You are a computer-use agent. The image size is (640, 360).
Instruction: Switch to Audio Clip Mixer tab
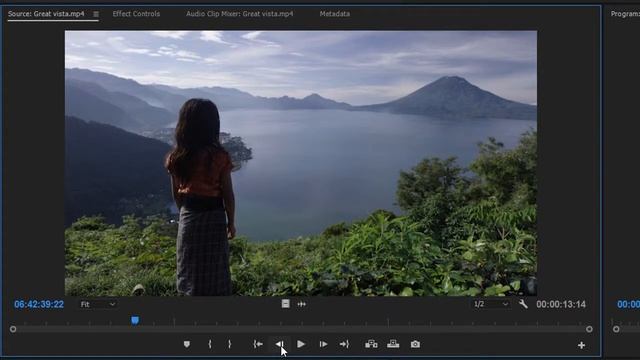pyautogui.click(x=240, y=13)
